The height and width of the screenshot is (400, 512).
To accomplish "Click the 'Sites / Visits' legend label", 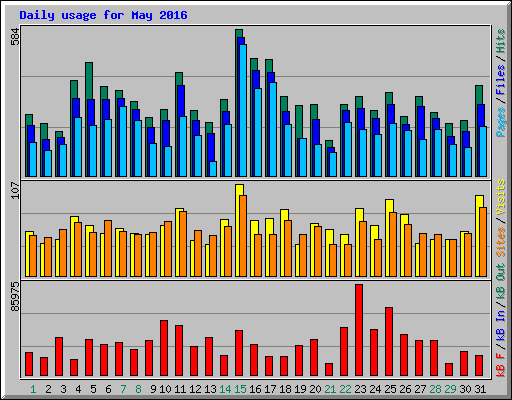I will click(x=500, y=218).
